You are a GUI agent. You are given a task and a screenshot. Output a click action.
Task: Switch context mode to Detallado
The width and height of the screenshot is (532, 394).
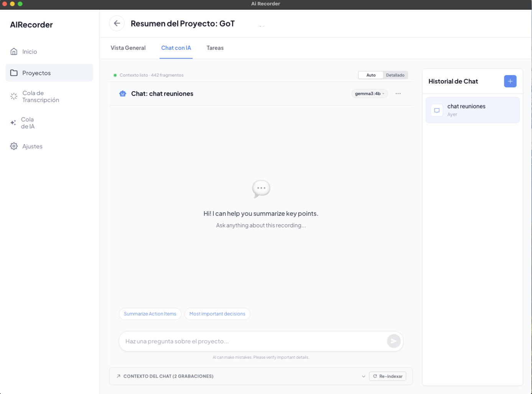click(395, 75)
